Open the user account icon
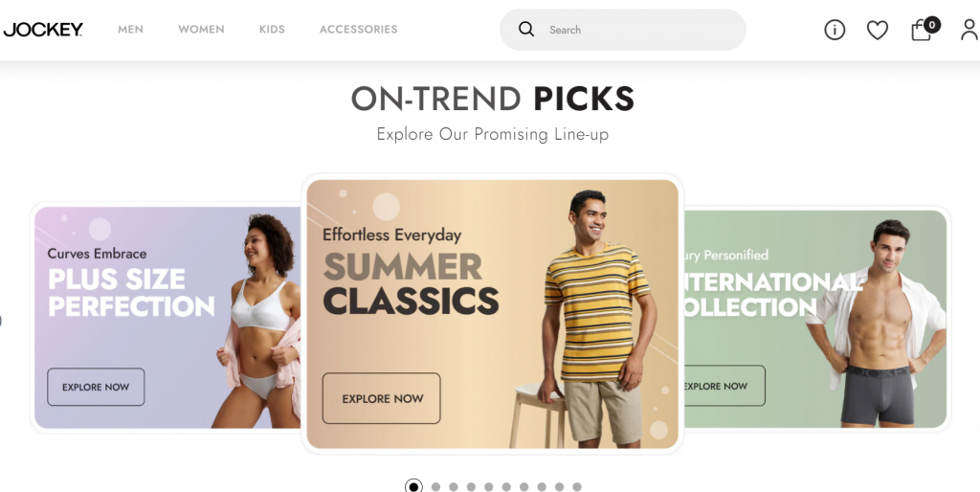This screenshot has width=980, height=492. [969, 30]
